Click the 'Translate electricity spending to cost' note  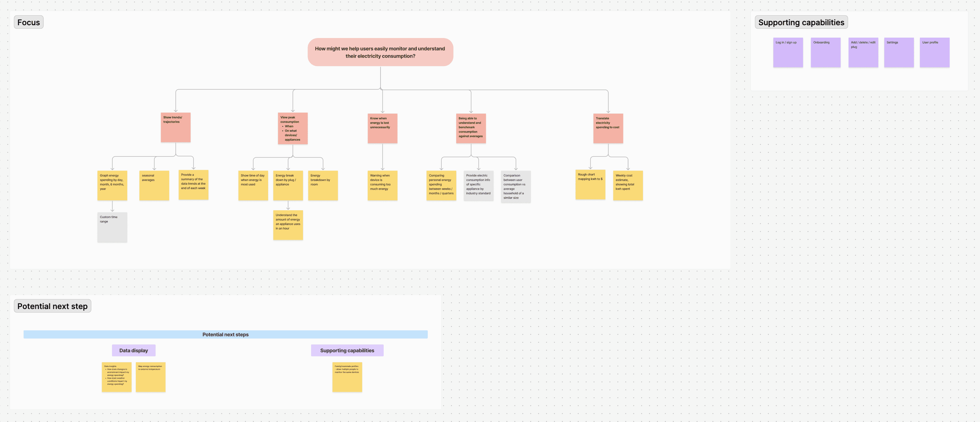tap(608, 129)
